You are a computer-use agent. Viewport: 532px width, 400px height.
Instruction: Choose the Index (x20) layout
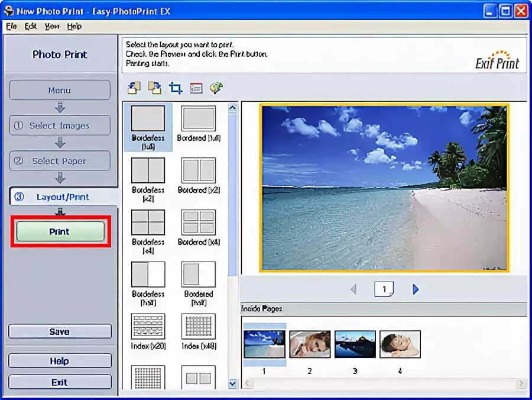click(x=148, y=332)
